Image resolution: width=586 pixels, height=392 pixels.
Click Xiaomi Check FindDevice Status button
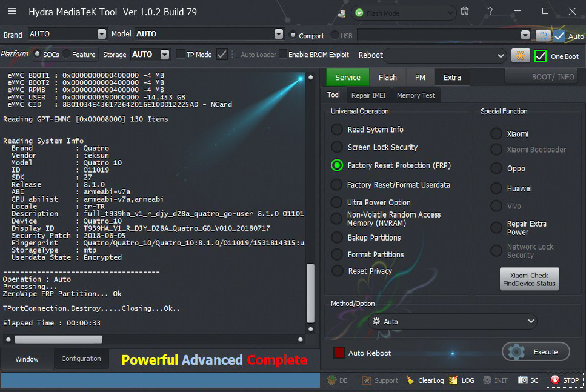529,279
